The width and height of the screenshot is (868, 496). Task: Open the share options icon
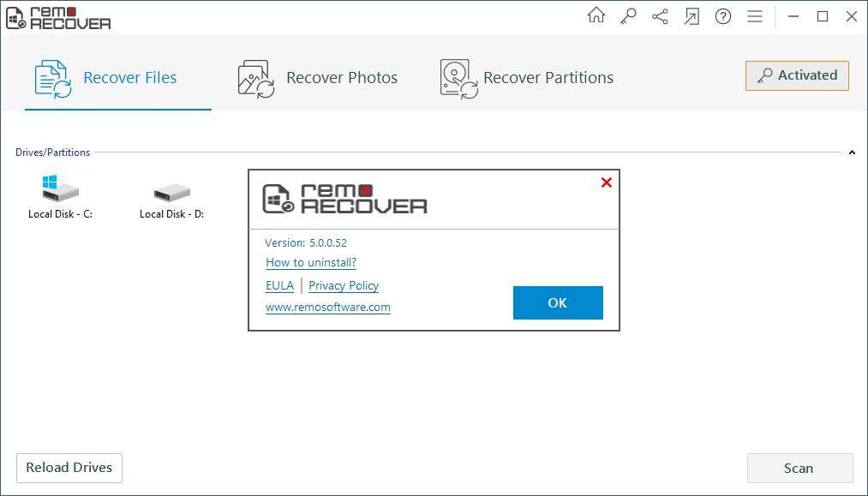point(658,16)
